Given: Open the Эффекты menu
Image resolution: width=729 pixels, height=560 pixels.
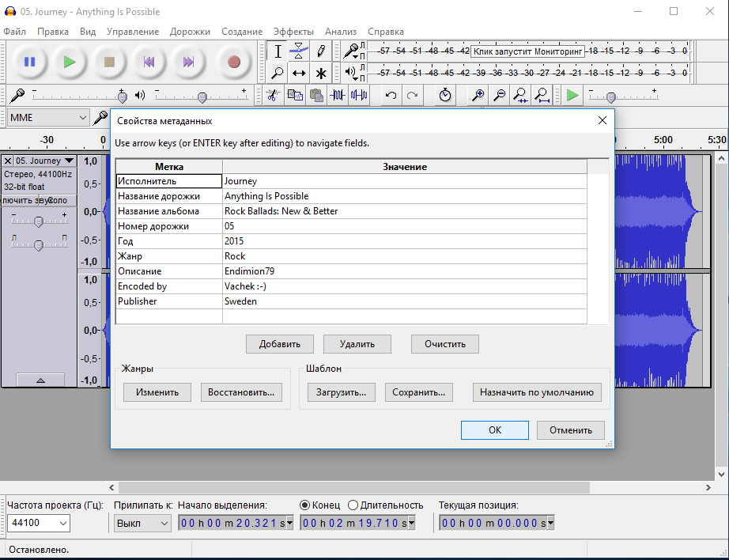Looking at the screenshot, I should [x=293, y=32].
